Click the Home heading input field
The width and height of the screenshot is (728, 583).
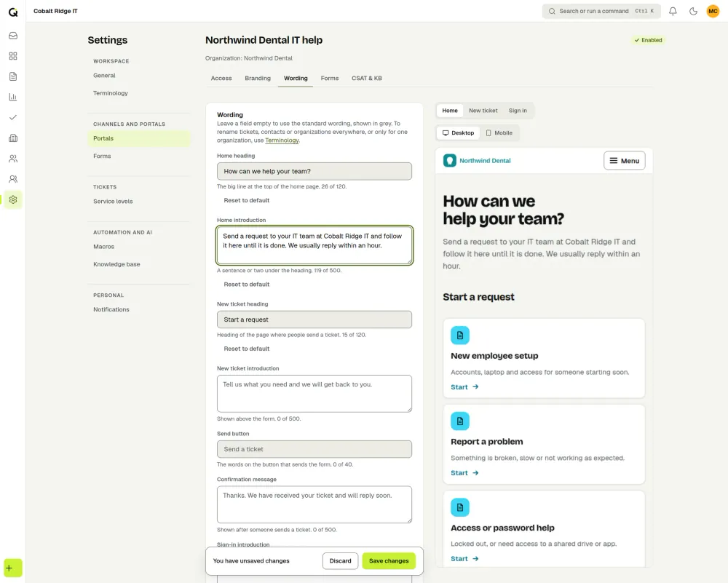pyautogui.click(x=314, y=171)
